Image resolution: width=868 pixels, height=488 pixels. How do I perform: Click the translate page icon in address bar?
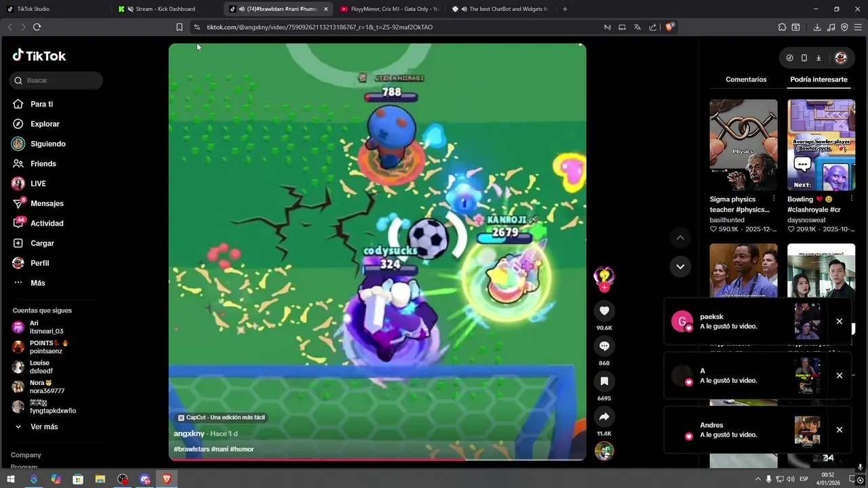pyautogui.click(x=637, y=27)
